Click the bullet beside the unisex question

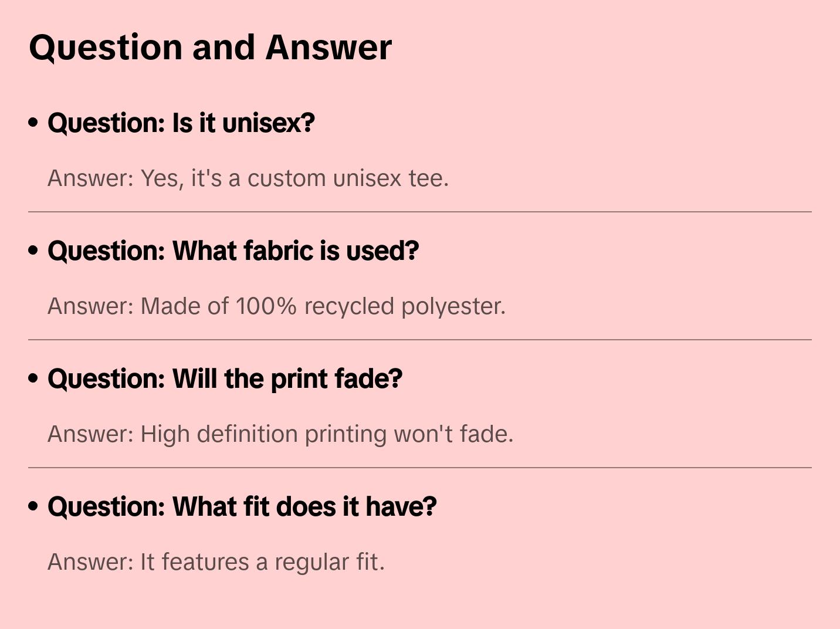pos(33,123)
